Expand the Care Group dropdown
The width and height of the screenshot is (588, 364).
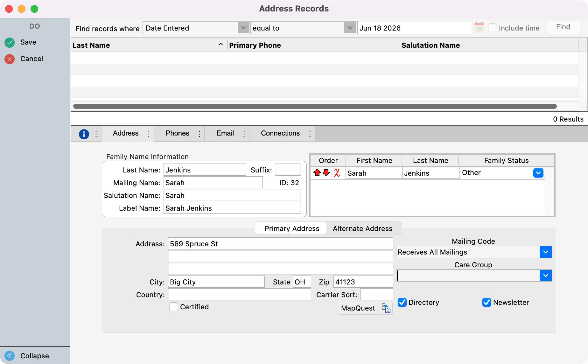coord(546,276)
